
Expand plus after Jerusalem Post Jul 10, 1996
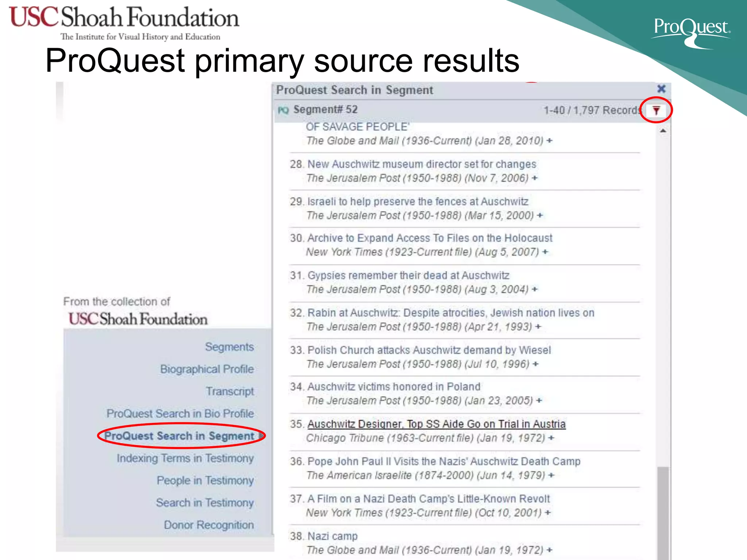tap(535, 364)
